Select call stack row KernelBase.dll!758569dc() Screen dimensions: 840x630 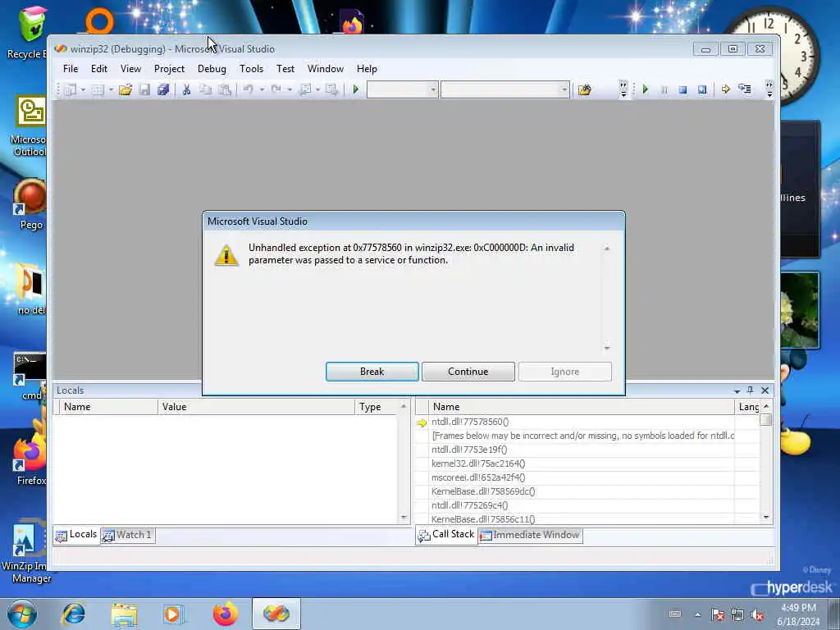coord(587,491)
